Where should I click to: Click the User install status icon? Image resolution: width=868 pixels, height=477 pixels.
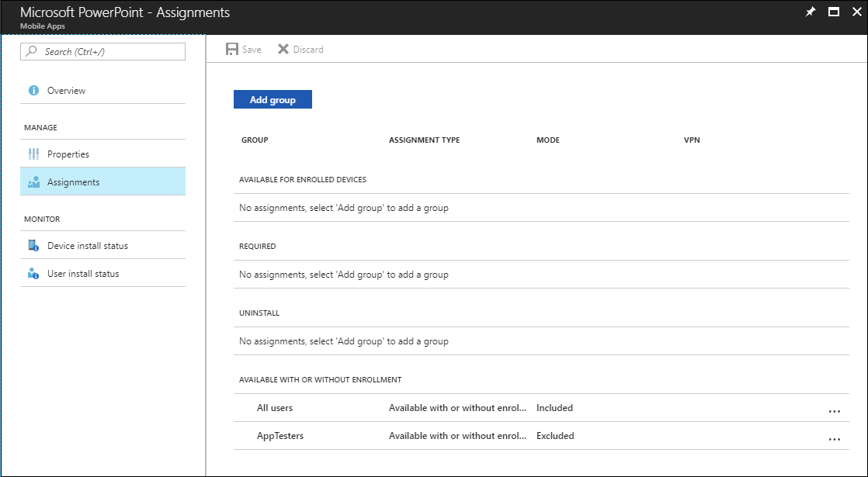(x=33, y=274)
